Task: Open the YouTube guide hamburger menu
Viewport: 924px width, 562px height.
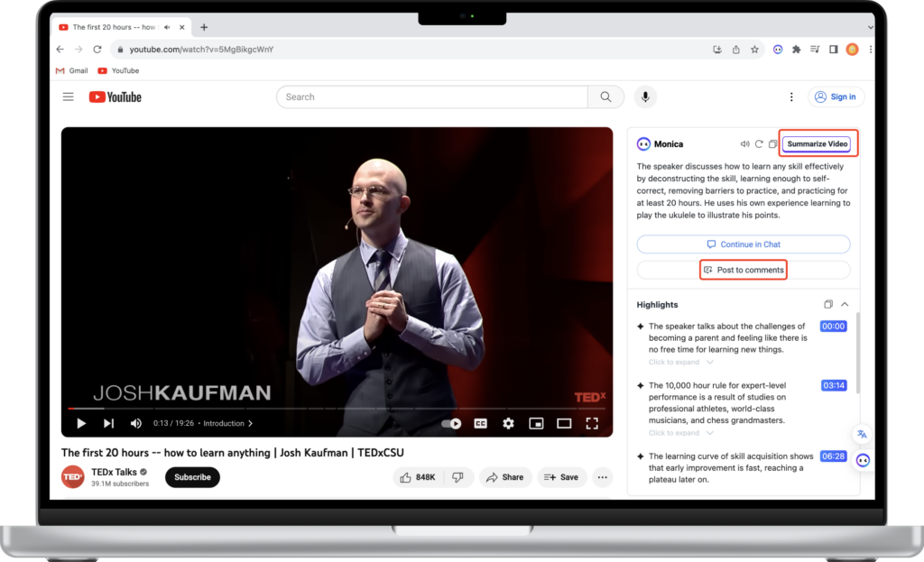Action: coord(68,97)
